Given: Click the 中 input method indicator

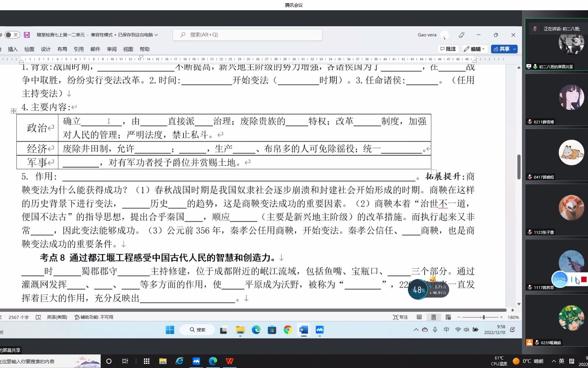Looking at the screenshot, I should pyautogui.click(x=446, y=330).
